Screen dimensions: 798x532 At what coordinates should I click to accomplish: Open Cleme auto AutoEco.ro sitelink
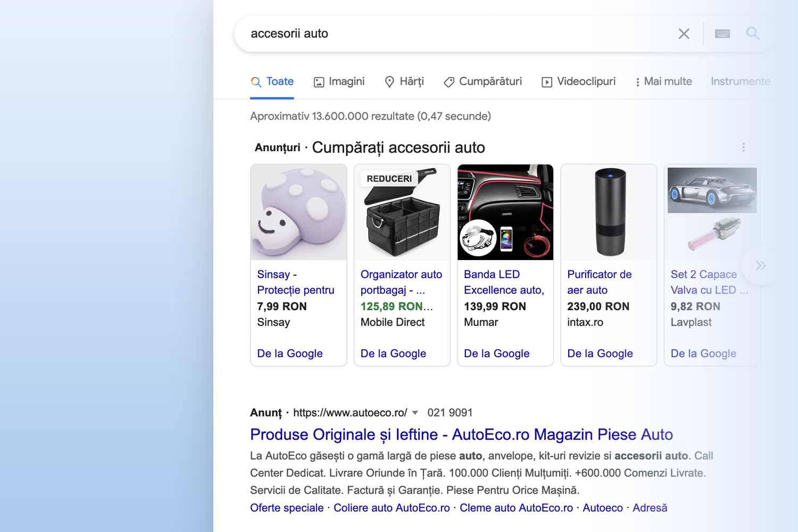pos(516,508)
